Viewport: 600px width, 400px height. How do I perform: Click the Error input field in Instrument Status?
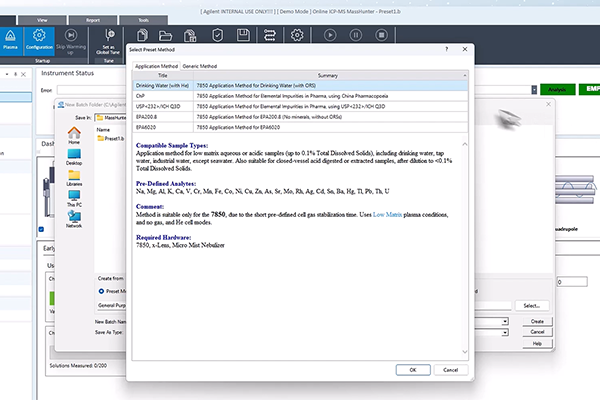92,90
